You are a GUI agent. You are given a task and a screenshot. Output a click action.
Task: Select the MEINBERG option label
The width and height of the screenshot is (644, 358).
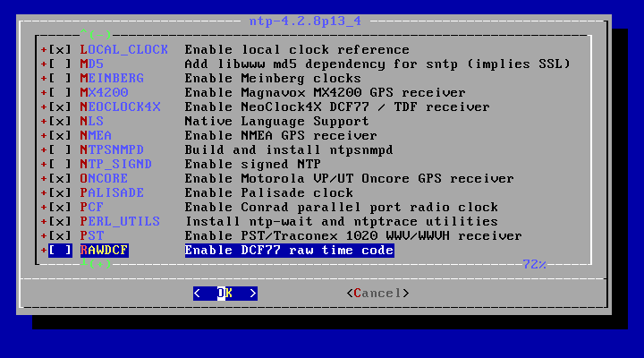112,79
